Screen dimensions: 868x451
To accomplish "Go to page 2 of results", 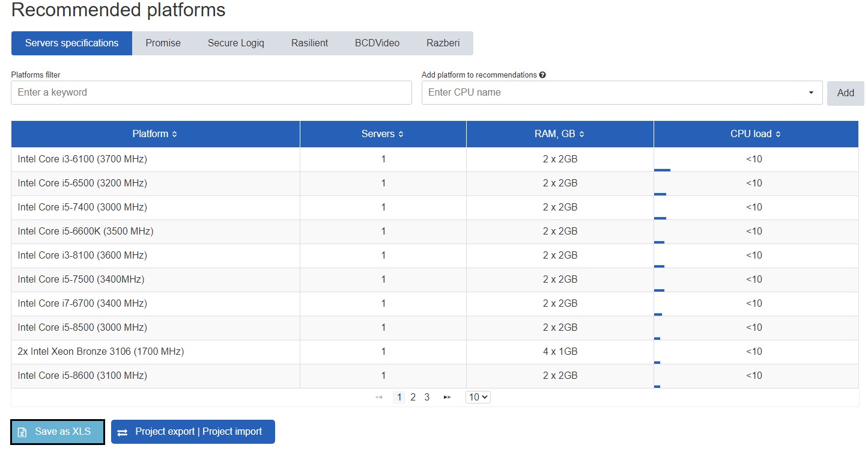I will click(413, 397).
